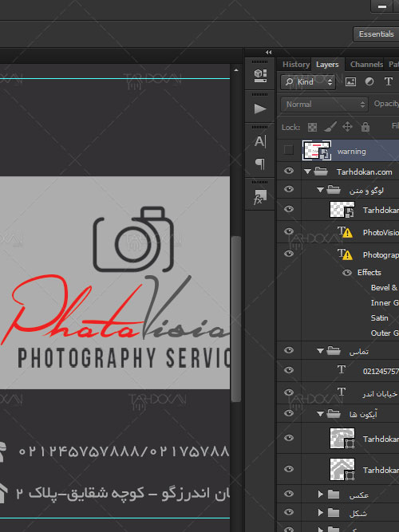Lock all padlock icon

tap(365, 127)
